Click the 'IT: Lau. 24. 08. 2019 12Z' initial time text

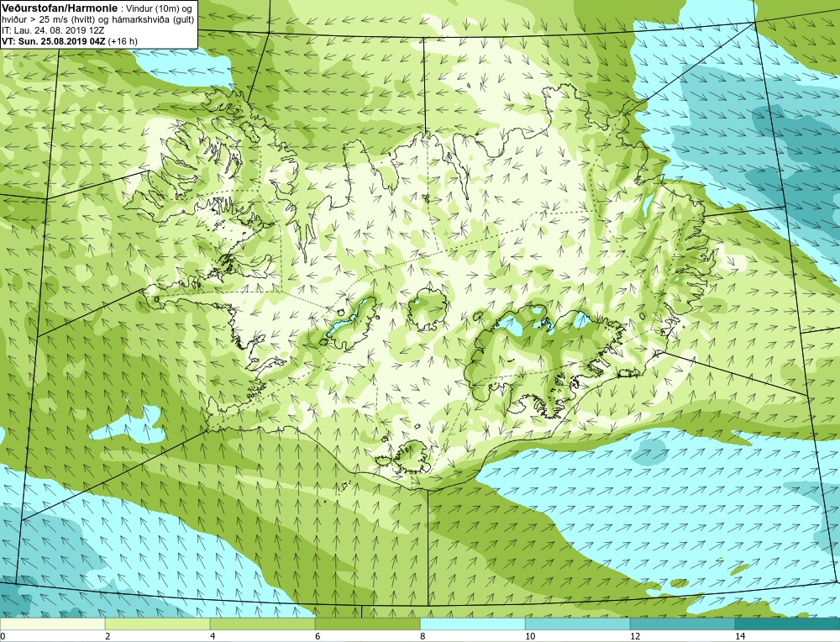pos(53,30)
